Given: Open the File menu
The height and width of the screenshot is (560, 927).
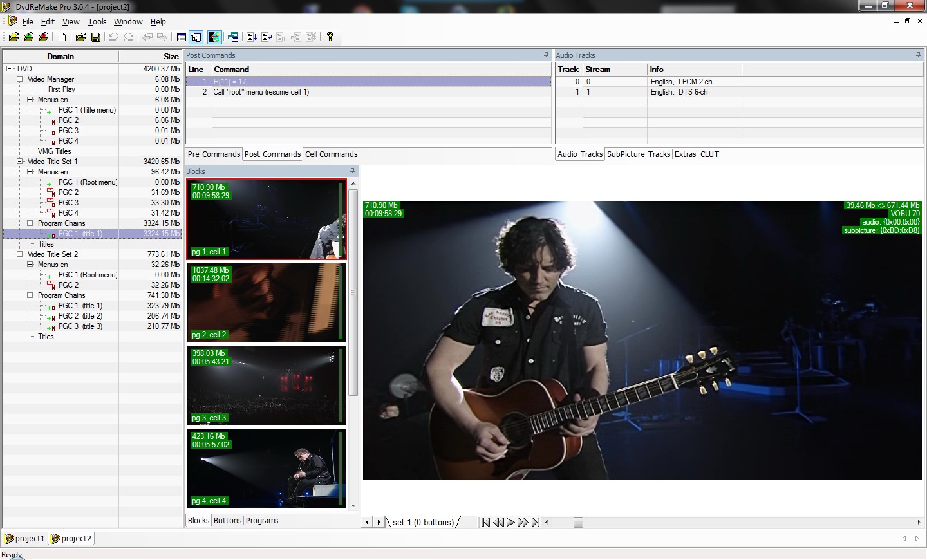Looking at the screenshot, I should [x=28, y=21].
